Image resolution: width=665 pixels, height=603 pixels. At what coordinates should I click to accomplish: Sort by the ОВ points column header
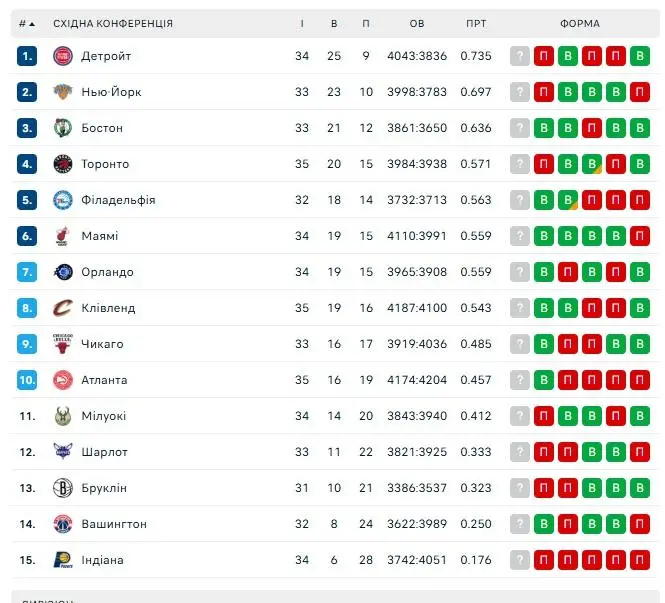point(417,24)
